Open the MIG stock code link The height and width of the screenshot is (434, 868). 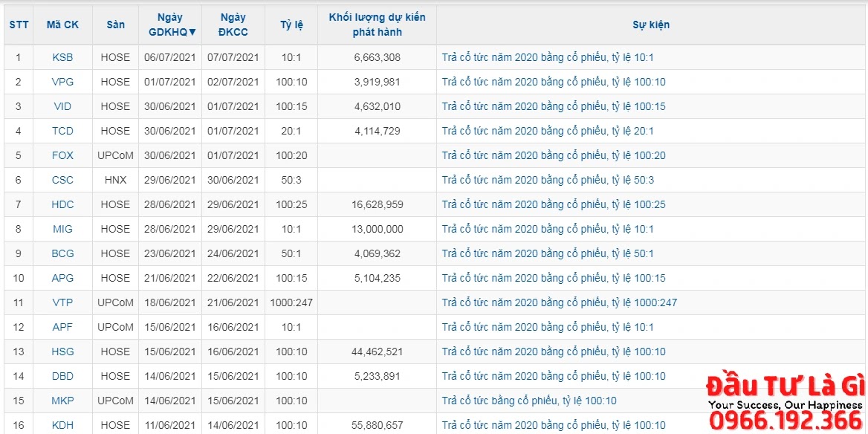[x=62, y=229]
